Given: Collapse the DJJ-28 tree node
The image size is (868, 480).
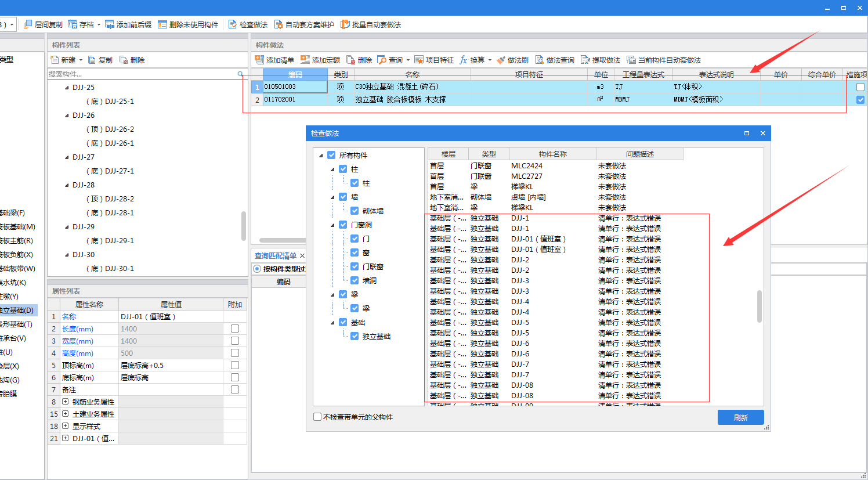Looking at the screenshot, I should (x=67, y=185).
